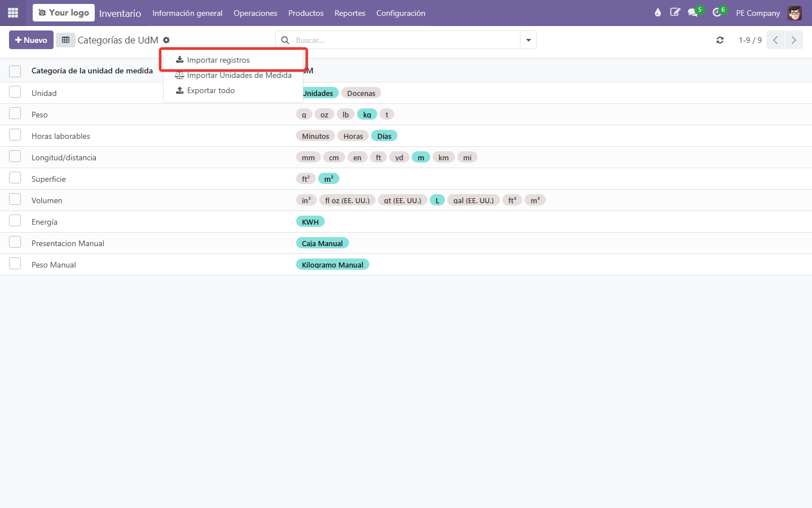
Task: Click the edit note pencil icon
Action: (x=675, y=12)
